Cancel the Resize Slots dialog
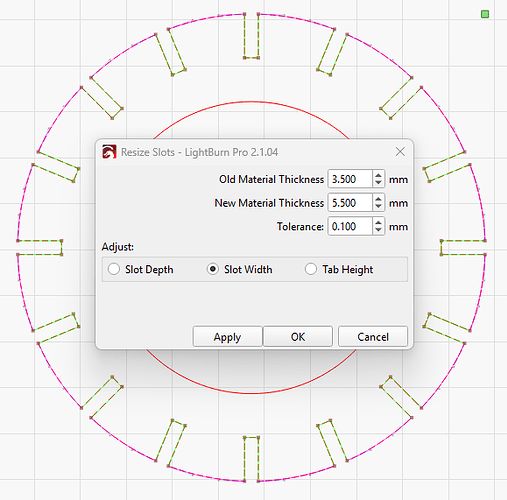The width and height of the screenshot is (507, 500). coord(373,337)
